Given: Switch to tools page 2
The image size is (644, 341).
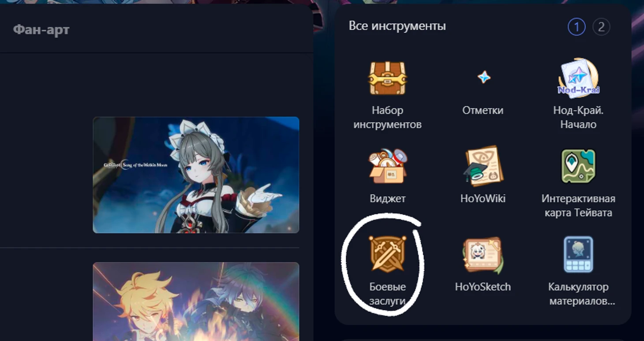Looking at the screenshot, I should tap(601, 27).
